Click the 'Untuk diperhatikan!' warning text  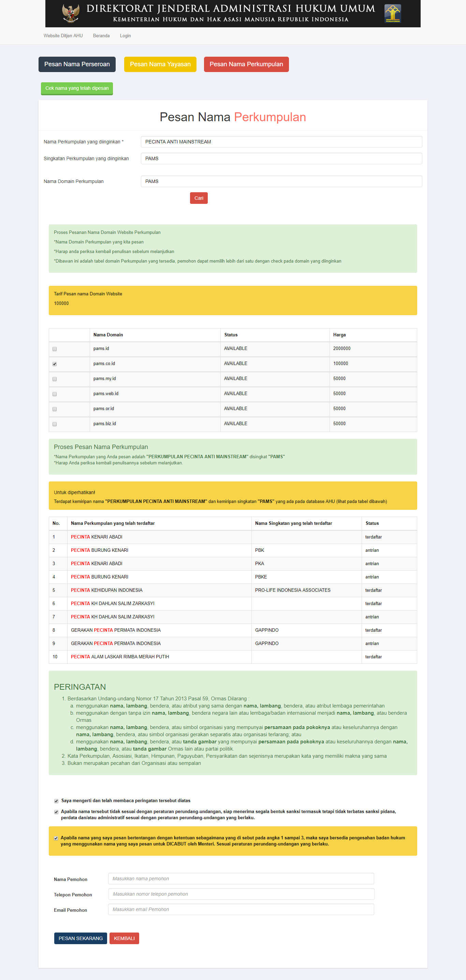(x=74, y=492)
